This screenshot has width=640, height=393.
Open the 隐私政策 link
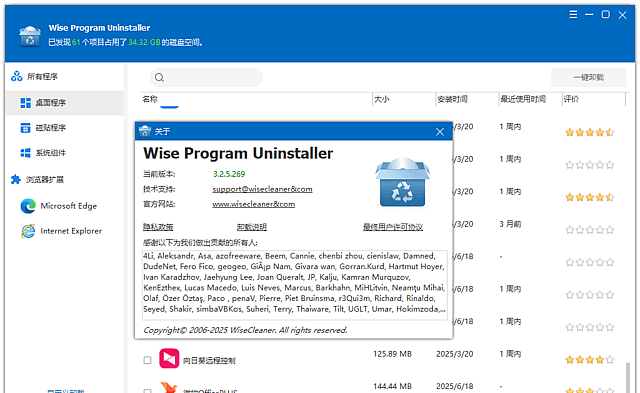point(158,227)
